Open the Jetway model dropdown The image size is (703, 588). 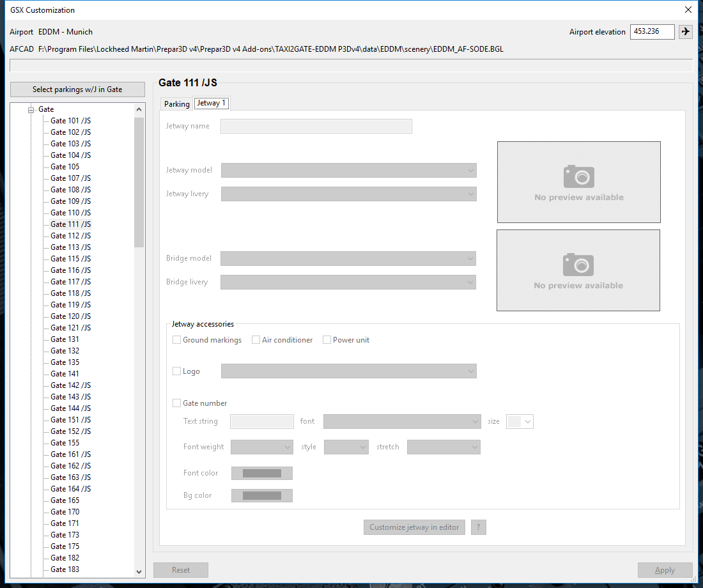[348, 170]
